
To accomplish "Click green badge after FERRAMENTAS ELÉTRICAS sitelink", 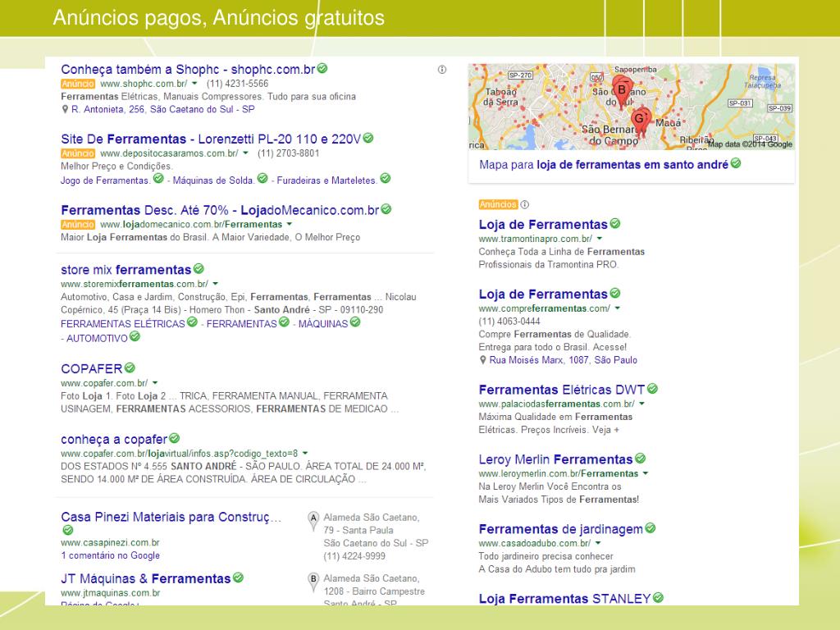I will click(x=192, y=322).
